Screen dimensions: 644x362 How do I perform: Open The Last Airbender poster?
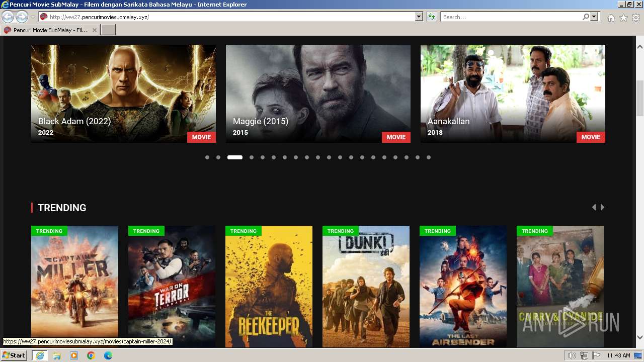(x=463, y=287)
